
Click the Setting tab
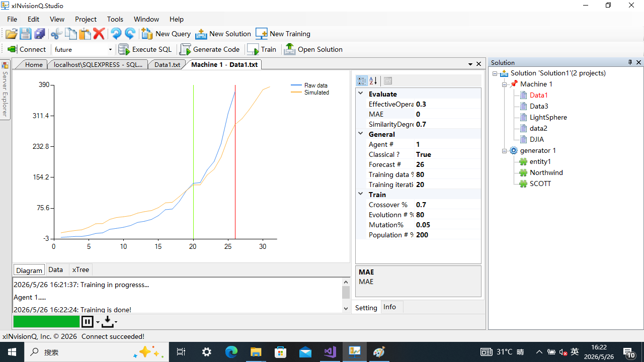366,307
